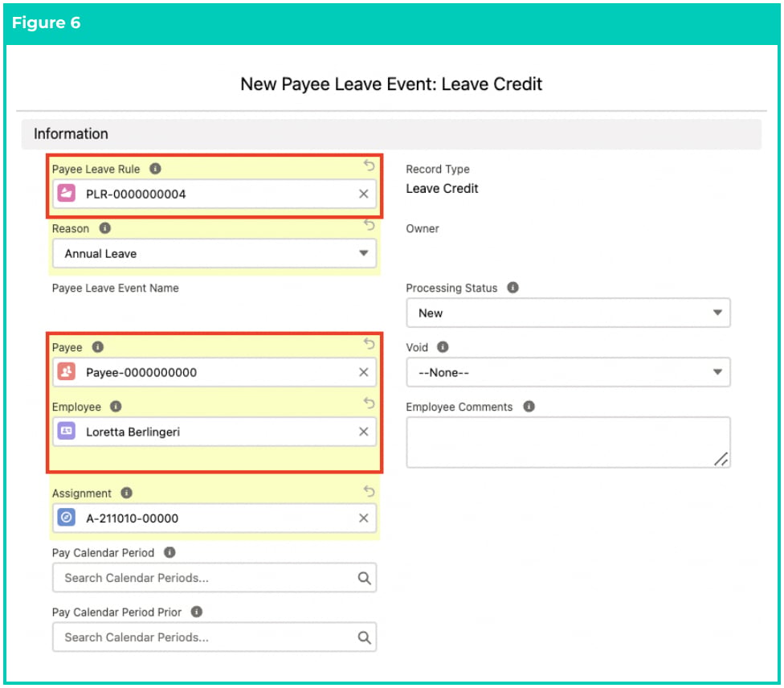Clear the Payee-0000000000 selection

click(x=364, y=372)
